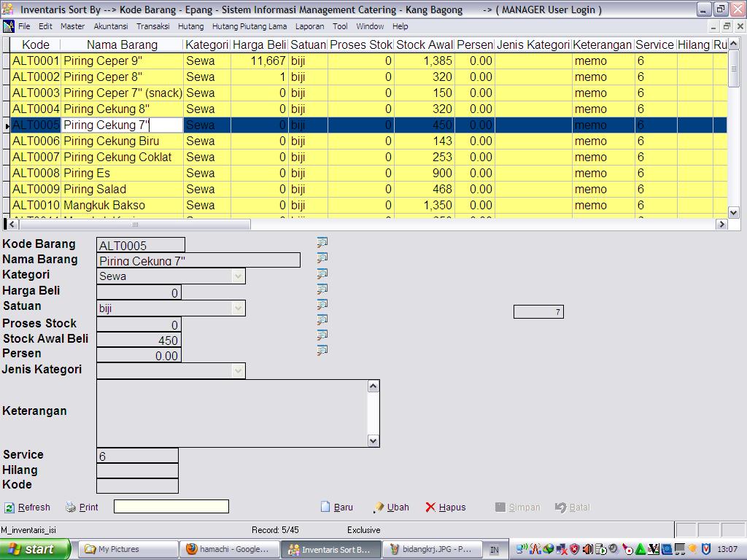Image resolution: width=747 pixels, height=560 pixels.
Task: Click the grid's horizontal scrollbar right arrow
Action: pyautogui.click(x=721, y=225)
